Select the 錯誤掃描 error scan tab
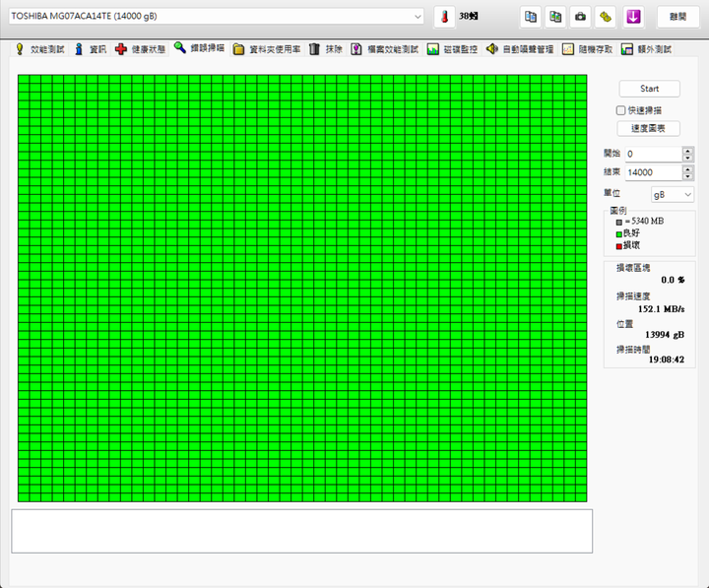The width and height of the screenshot is (709, 588). [199, 48]
